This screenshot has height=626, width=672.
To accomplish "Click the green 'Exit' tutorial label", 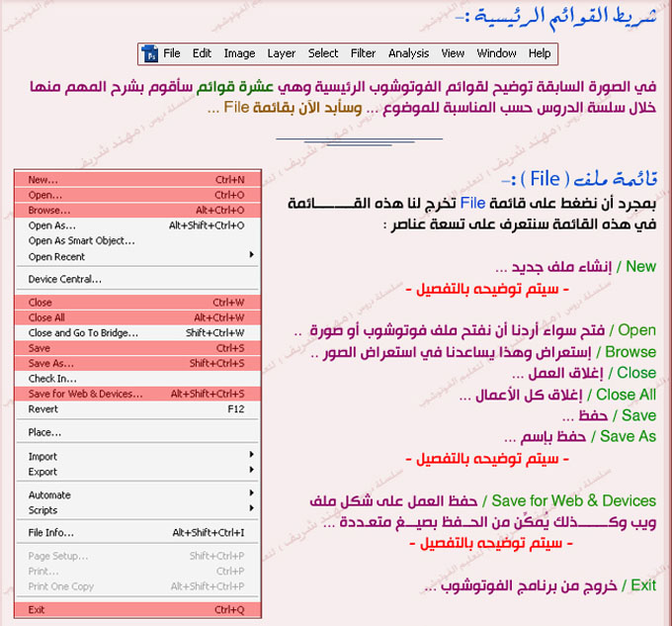I will 643,585.
